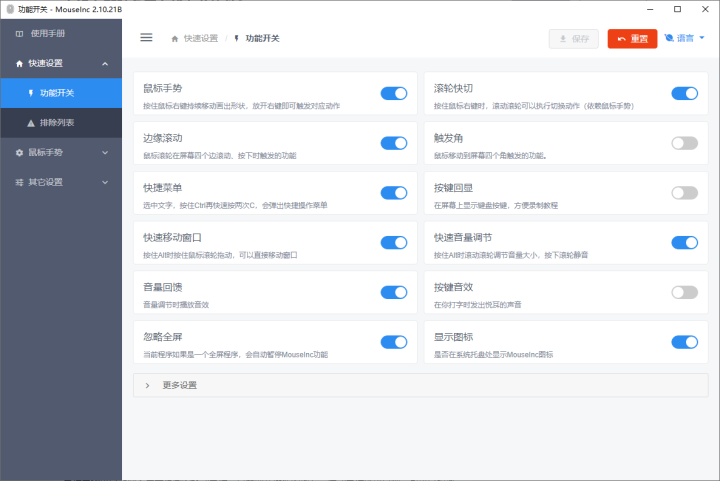Expand the 其它设置 sidebar group chevron
720x481 pixels.
[105, 183]
